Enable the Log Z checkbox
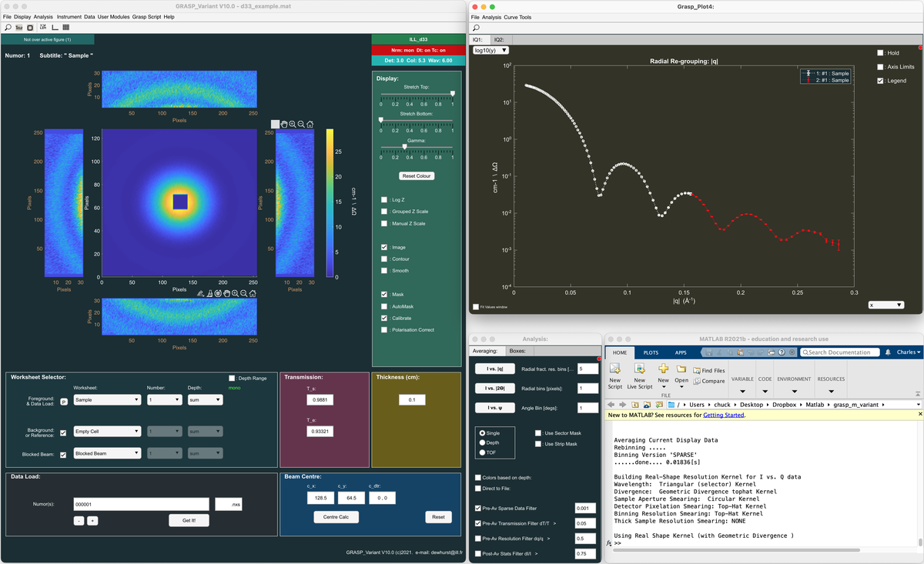Image resolution: width=924 pixels, height=564 pixels. click(x=384, y=199)
